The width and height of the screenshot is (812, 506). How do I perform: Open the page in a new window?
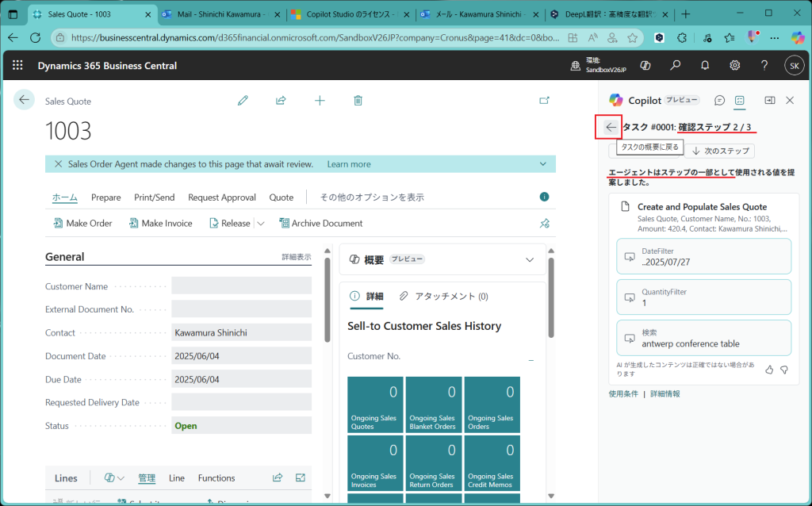(544, 101)
